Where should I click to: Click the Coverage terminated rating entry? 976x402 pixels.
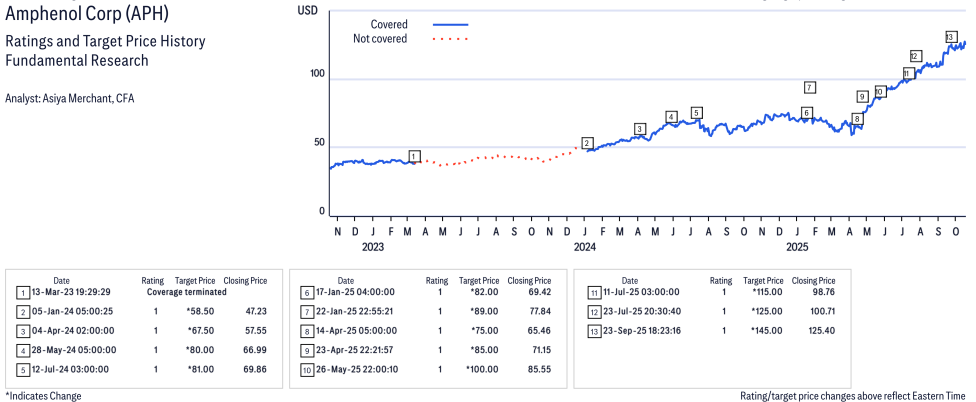188,293
